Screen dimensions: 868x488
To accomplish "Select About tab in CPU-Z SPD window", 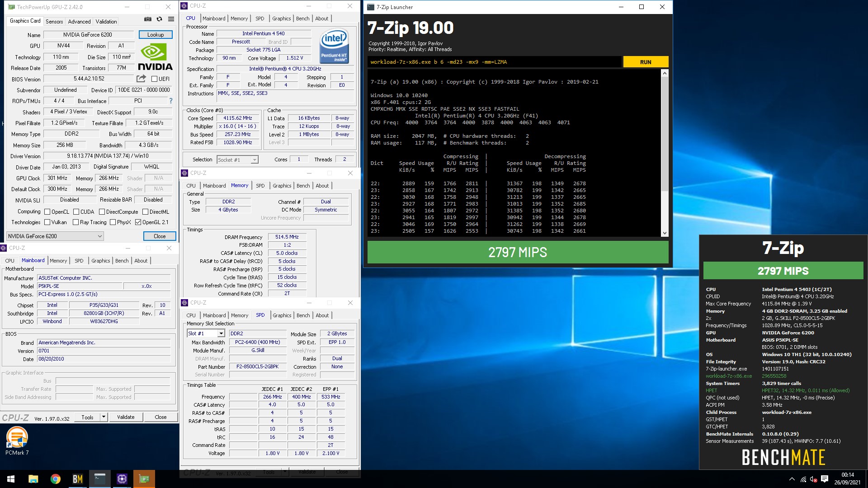I will pyautogui.click(x=322, y=315).
